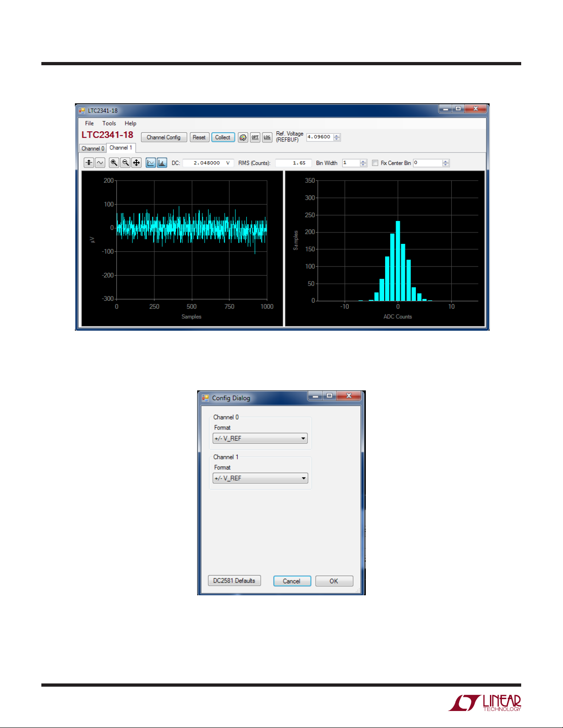Open the color palette settings icon
563x728 pixels.
[x=243, y=137]
